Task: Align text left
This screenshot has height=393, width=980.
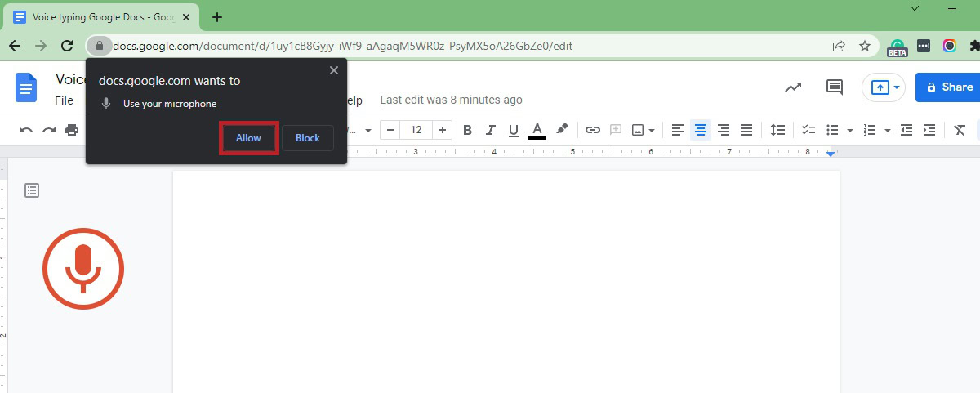Action: coord(678,130)
